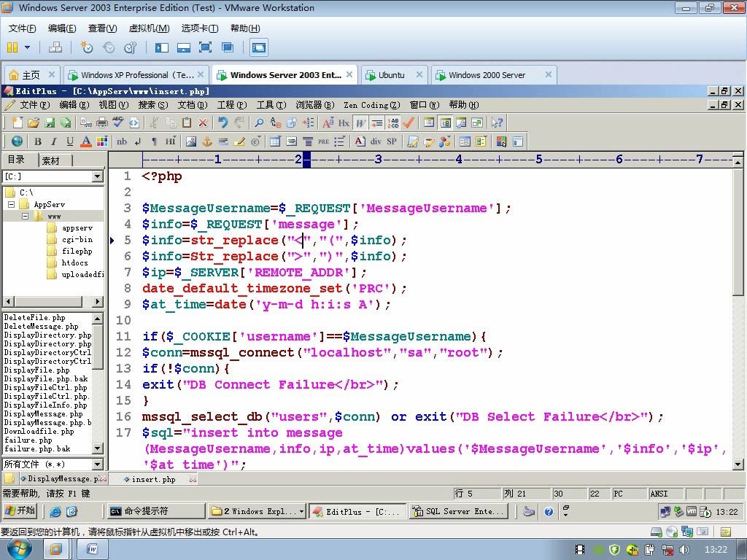Click the VMware pause button
The image size is (747, 560).
click(x=13, y=47)
